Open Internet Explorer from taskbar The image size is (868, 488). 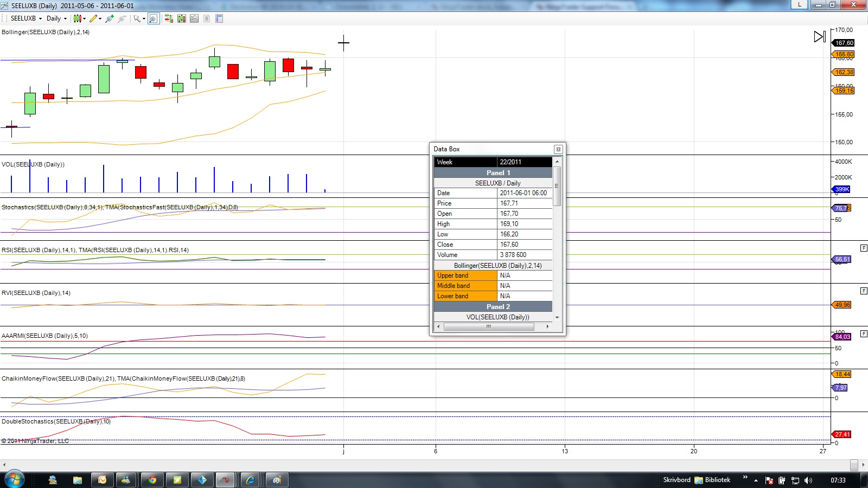click(x=250, y=480)
